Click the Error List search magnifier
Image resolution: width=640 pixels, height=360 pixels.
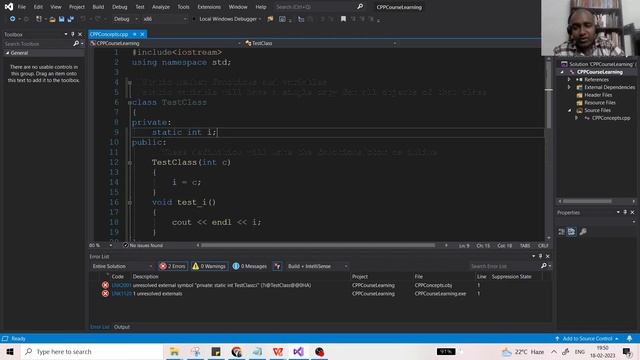(x=544, y=266)
